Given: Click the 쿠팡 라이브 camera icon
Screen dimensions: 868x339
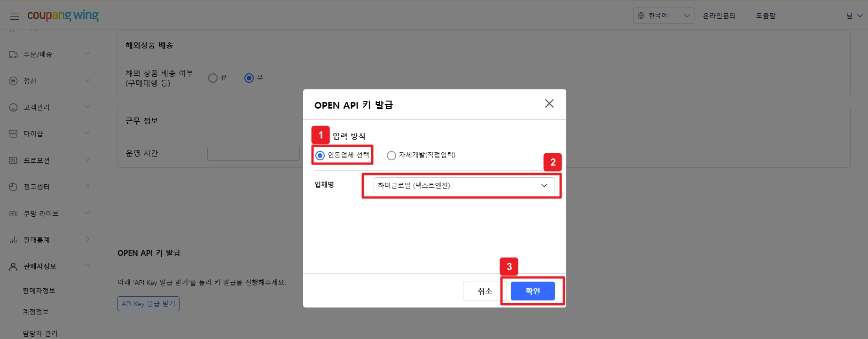Looking at the screenshot, I should pos(13,213).
